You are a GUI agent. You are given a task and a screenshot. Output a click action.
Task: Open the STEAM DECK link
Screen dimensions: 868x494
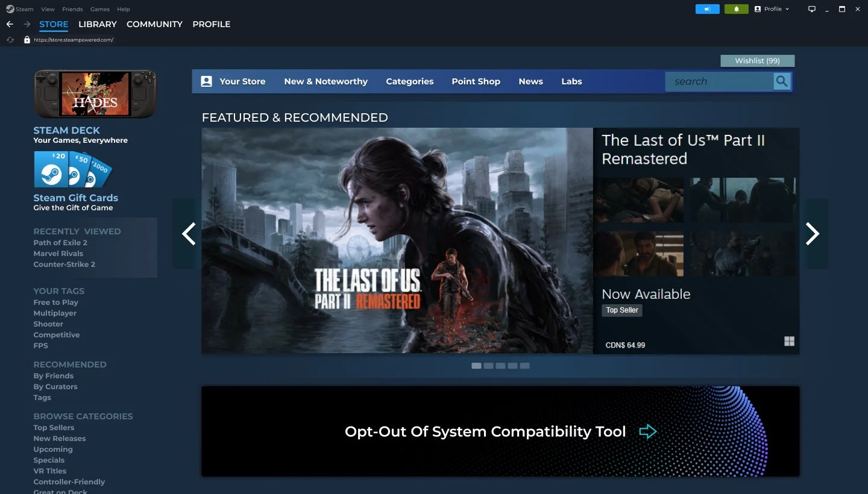click(x=67, y=130)
